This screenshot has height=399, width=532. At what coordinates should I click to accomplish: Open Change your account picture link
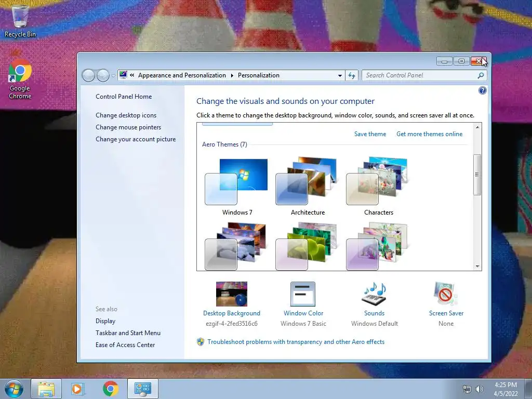click(x=136, y=139)
